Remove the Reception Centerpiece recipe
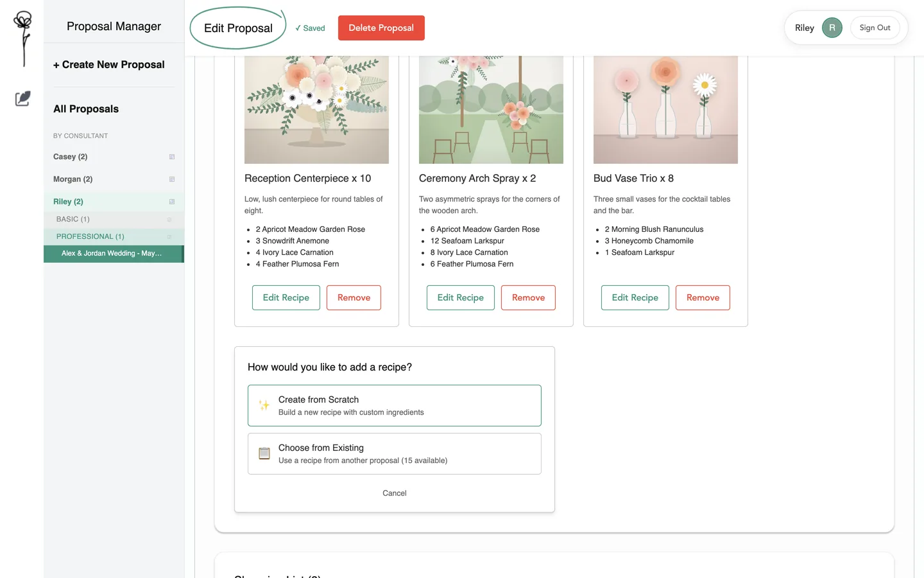The image size is (924, 578). pyautogui.click(x=354, y=297)
